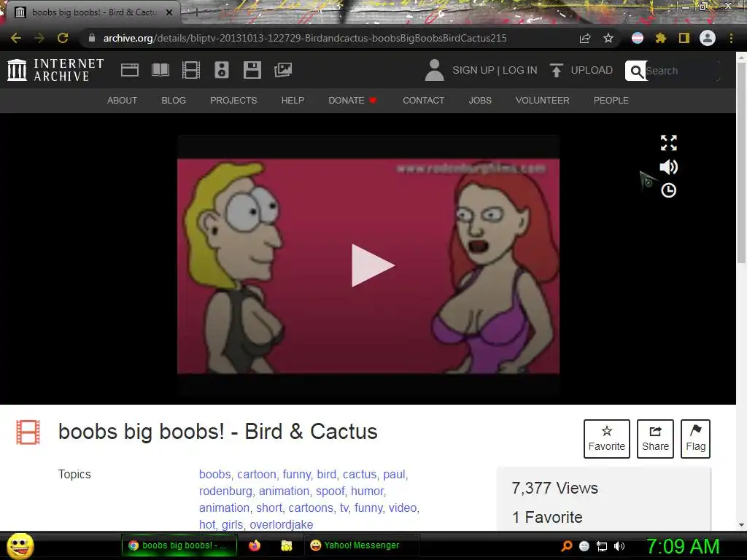The height and width of the screenshot is (560, 747).
Task: Open the Web (Wayback) collection icon
Action: tap(130, 70)
